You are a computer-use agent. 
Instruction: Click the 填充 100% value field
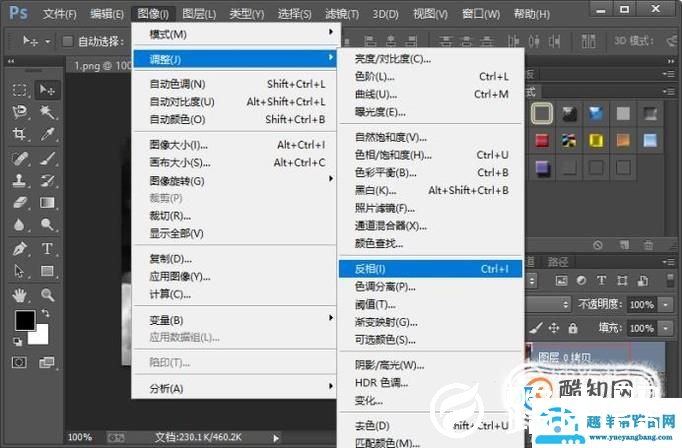(x=642, y=328)
